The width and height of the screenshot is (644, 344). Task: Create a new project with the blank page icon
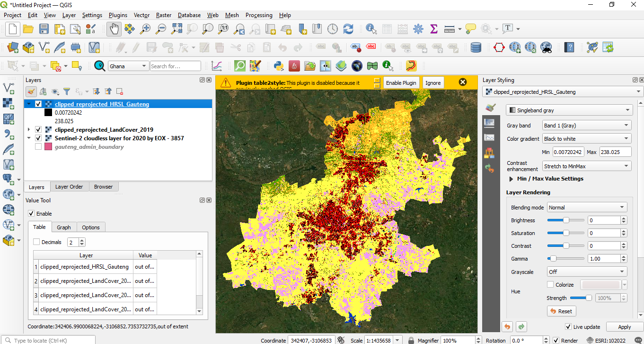pyautogui.click(x=12, y=29)
